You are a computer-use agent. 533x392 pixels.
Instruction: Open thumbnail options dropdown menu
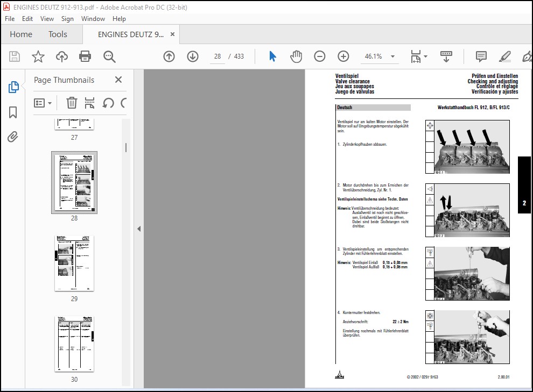click(x=43, y=103)
